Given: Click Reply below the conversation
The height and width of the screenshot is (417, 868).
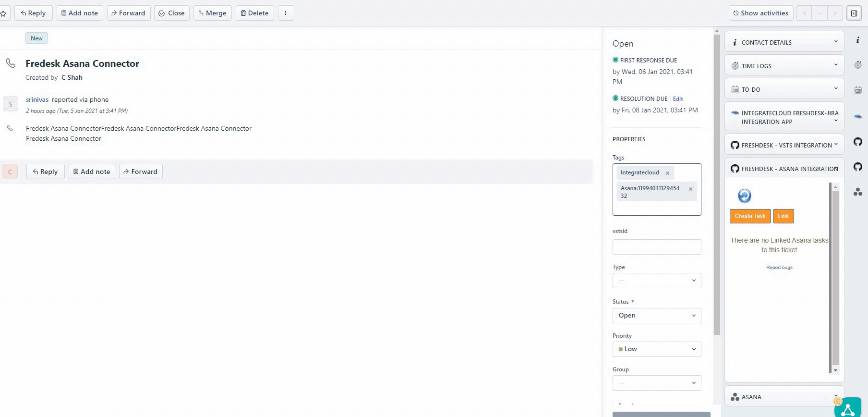Looking at the screenshot, I should pos(45,172).
